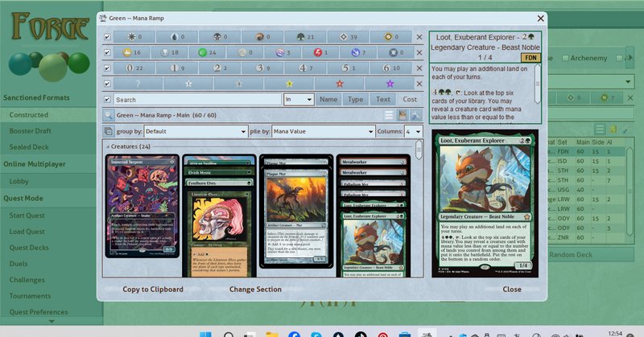This screenshot has height=337, width=644.
Task: Collapse Sanctioned Formats sidebar section
Action: click(36, 97)
